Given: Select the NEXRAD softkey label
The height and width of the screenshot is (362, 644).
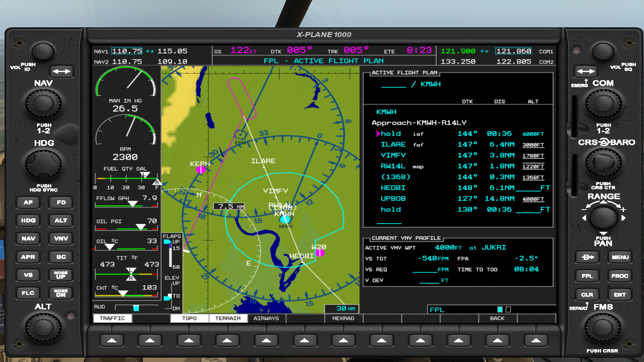Looking at the screenshot, I should click(x=343, y=318).
